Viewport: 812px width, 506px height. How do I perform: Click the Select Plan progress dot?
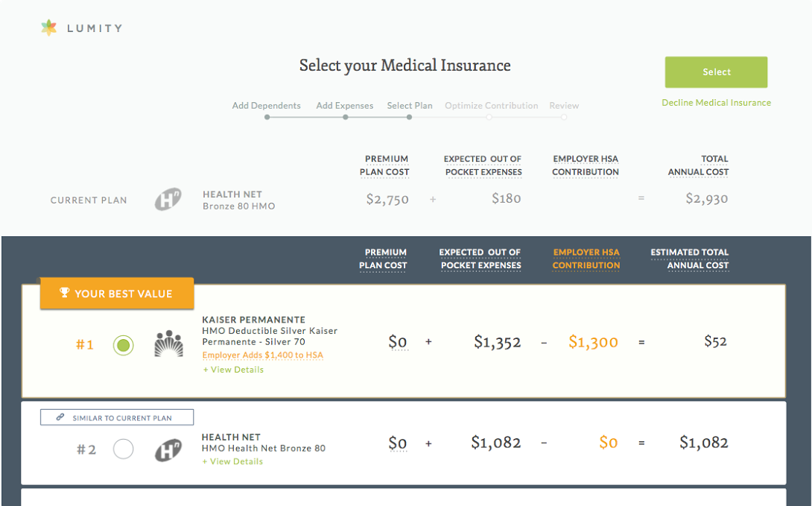click(x=409, y=118)
